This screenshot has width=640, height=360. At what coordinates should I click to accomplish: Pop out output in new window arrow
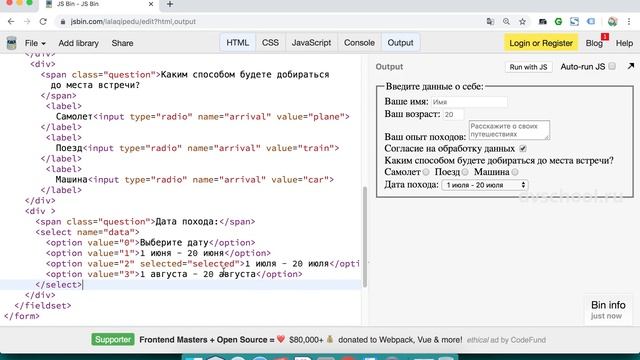(631, 66)
